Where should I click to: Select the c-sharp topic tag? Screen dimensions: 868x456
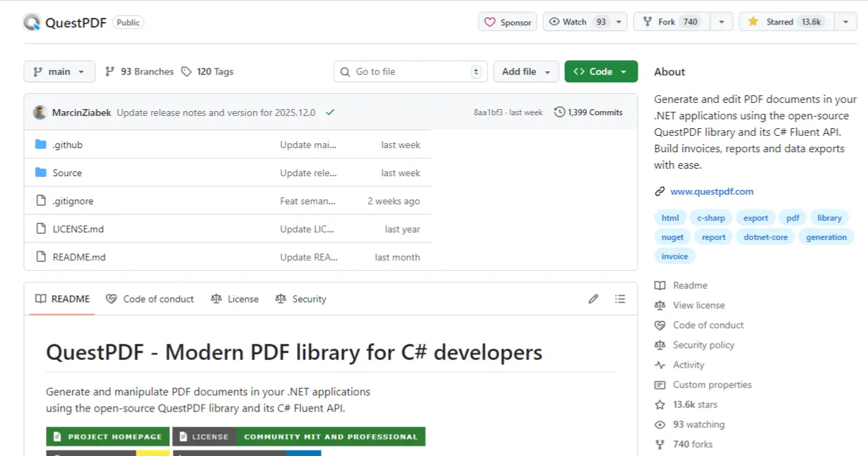711,218
